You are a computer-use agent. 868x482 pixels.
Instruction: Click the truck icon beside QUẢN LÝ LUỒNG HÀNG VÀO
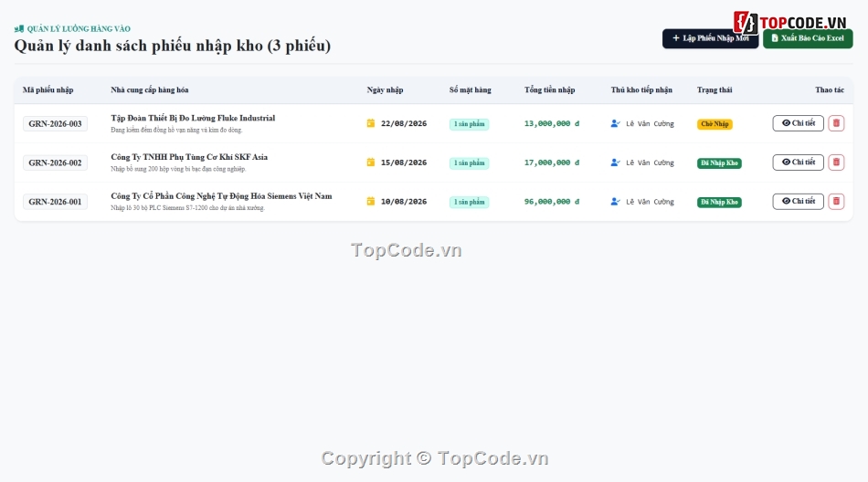click(x=19, y=29)
